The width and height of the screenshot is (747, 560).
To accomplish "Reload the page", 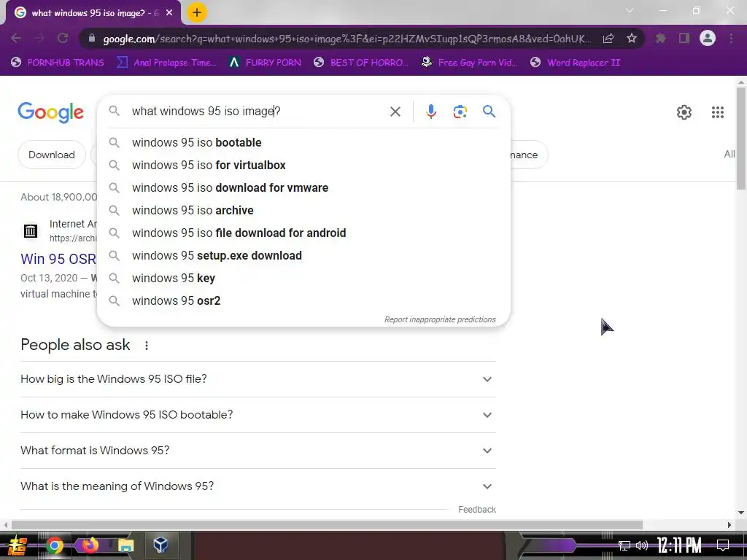I will pyautogui.click(x=63, y=38).
